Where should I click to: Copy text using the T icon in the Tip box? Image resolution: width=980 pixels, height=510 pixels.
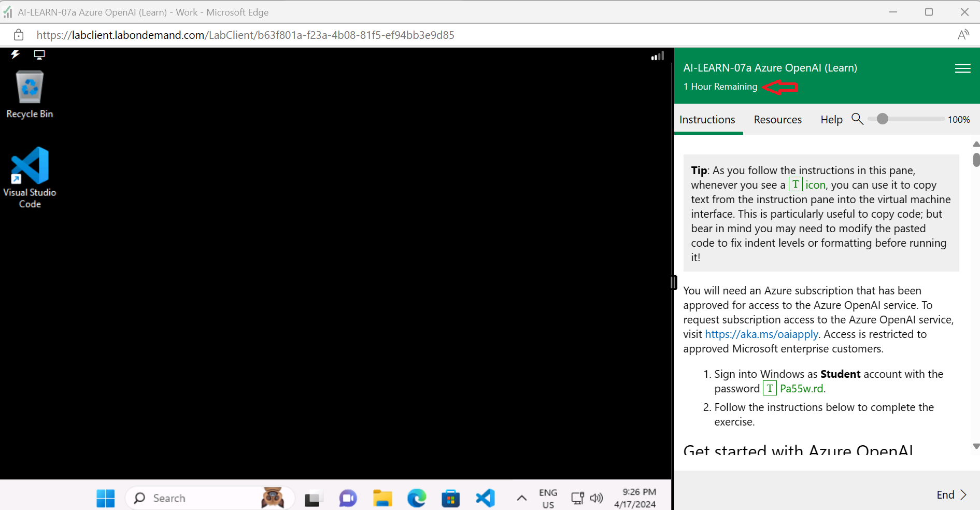click(796, 184)
